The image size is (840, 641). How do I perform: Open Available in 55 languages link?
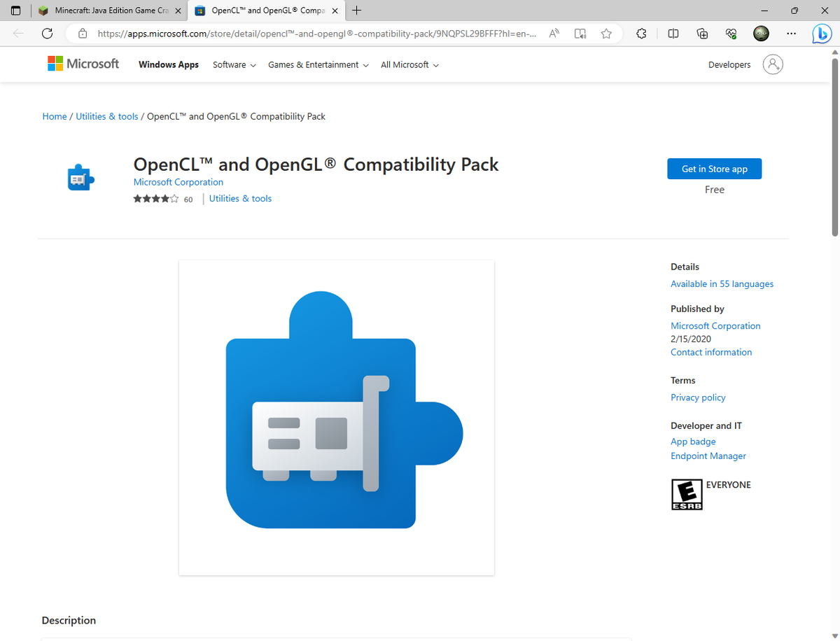point(722,283)
